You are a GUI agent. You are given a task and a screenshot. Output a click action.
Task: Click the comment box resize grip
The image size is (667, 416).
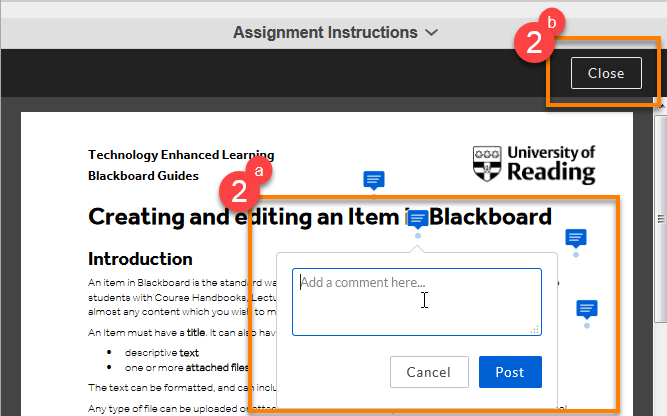[x=535, y=329]
